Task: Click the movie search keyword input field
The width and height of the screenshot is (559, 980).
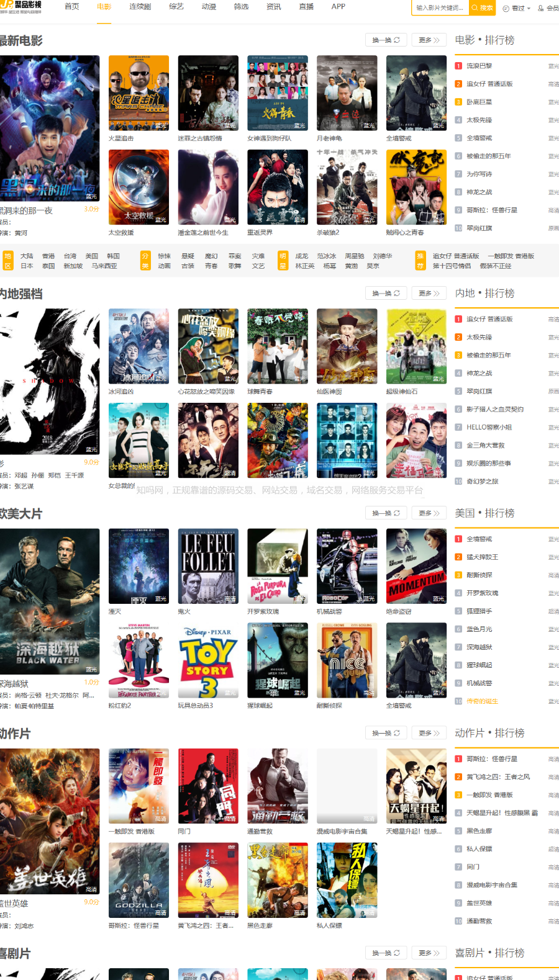Action: click(440, 8)
